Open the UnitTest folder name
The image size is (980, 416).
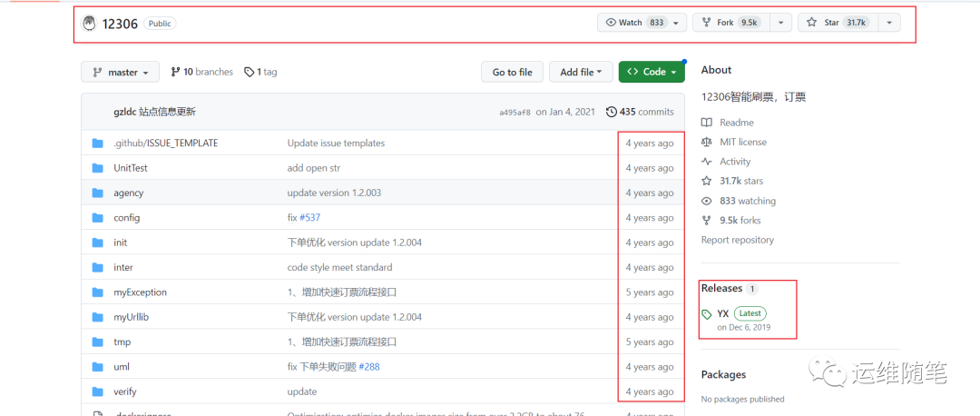click(131, 168)
